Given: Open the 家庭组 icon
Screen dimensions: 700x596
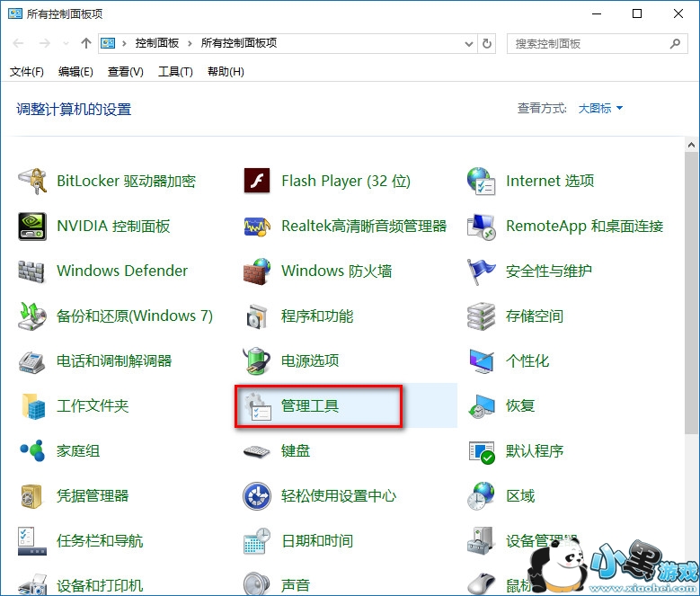Looking at the screenshot, I should coord(32,450).
